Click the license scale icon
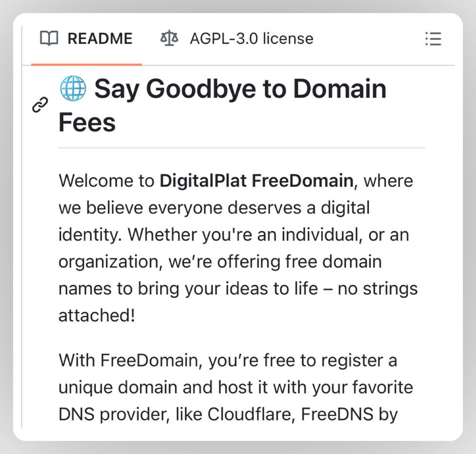Screen dimensions: 476x454 click(169, 39)
